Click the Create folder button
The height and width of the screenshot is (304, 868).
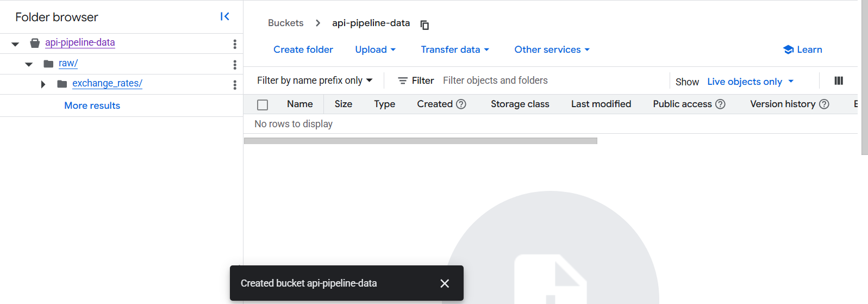pyautogui.click(x=303, y=49)
